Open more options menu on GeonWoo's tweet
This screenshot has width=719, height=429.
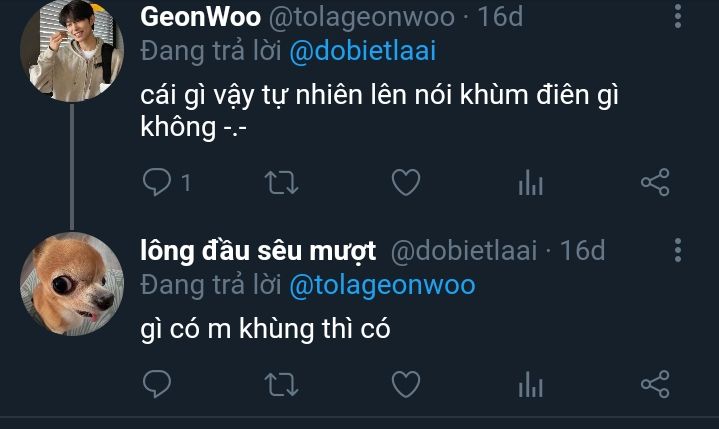[678, 16]
